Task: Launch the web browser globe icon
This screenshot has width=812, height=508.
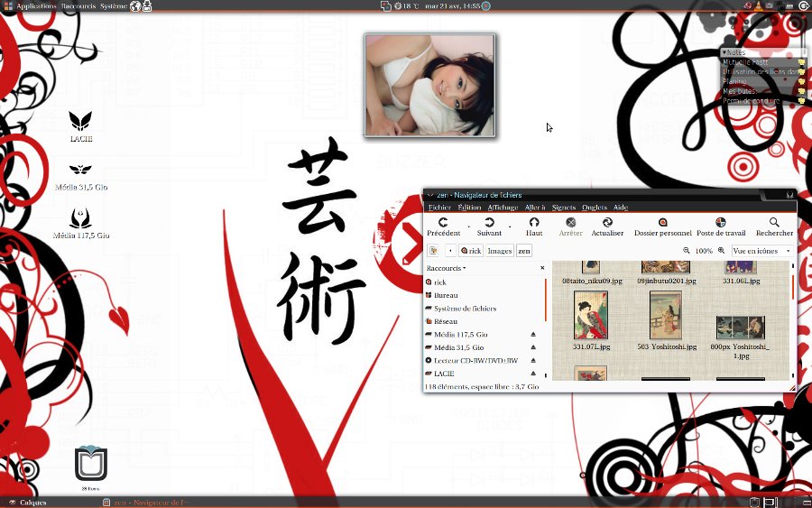Action: pos(135,6)
